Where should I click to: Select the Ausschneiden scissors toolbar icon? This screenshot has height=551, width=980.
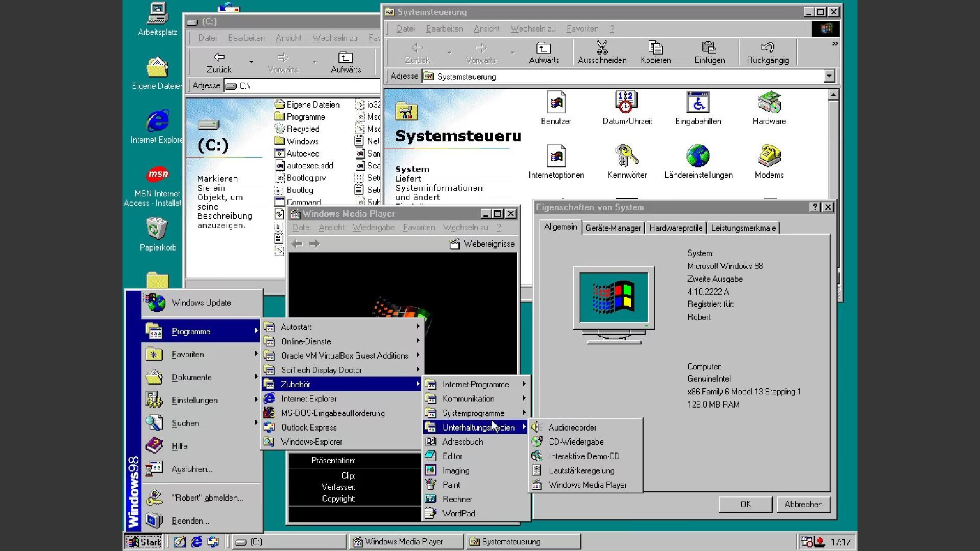(x=602, y=51)
